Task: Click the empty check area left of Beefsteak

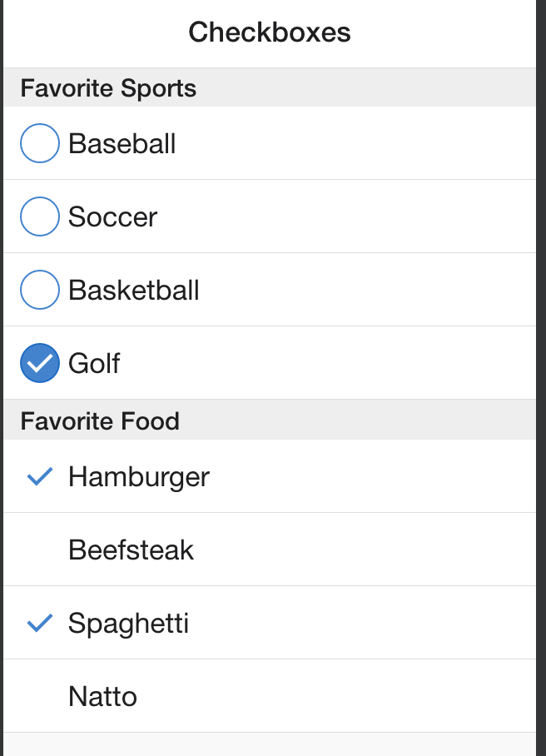Action: 40,550
